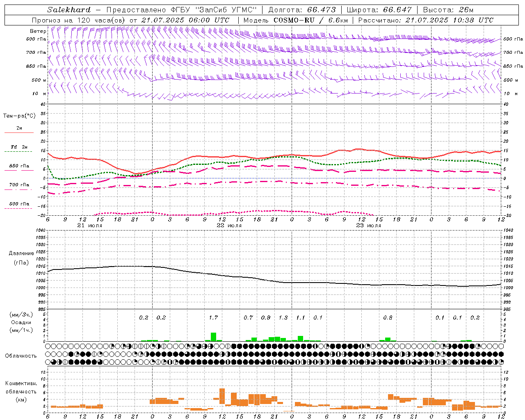
Task: Click the Давление panel label
Action: (21, 253)
